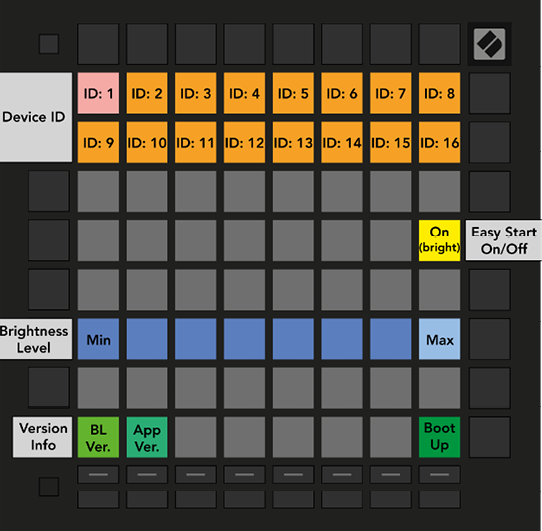Set device to ID: 16

click(439, 142)
